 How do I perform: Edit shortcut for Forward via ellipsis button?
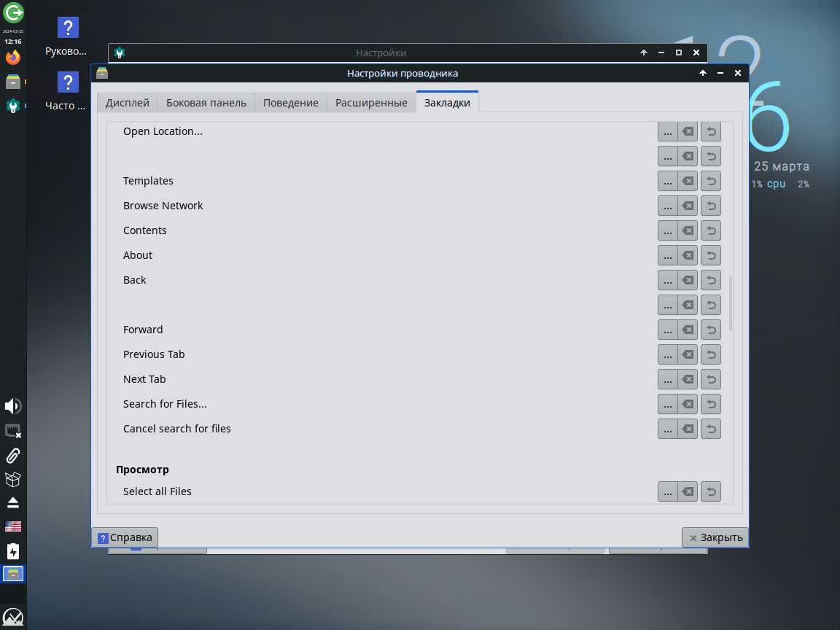click(x=667, y=330)
